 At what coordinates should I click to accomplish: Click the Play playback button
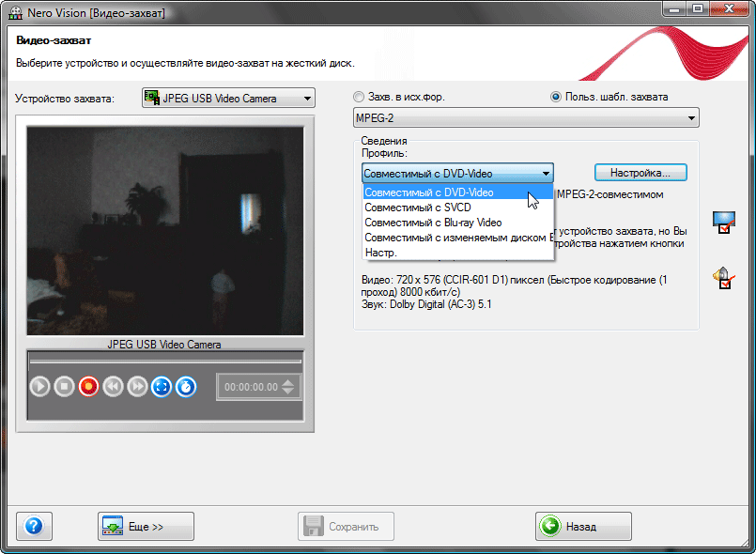[x=39, y=387]
